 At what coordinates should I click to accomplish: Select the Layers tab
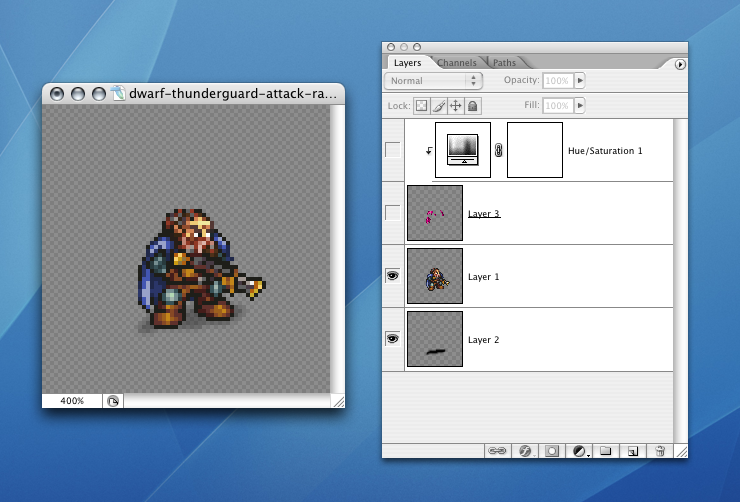[407, 63]
